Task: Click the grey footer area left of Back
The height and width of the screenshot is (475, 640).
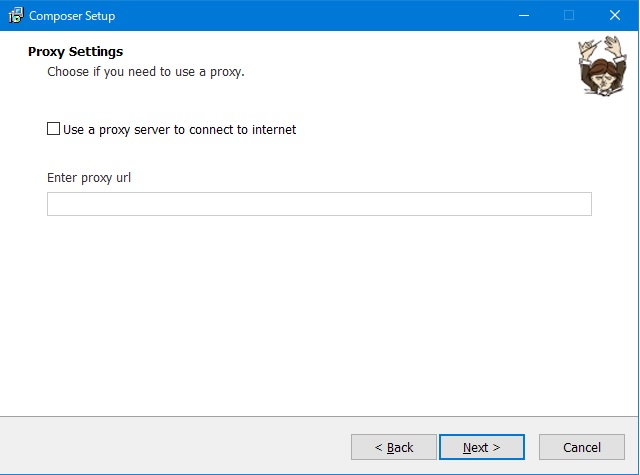Action: pyautogui.click(x=170, y=447)
